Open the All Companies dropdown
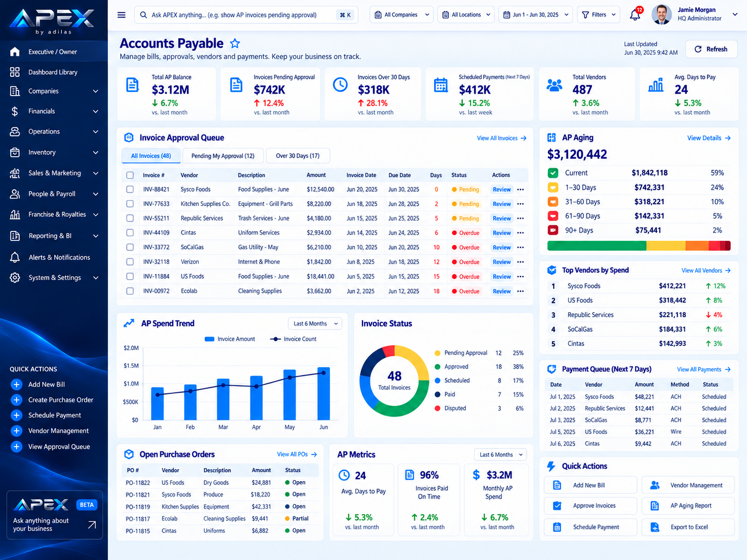Image resolution: width=747 pixels, height=560 pixels. pyautogui.click(x=401, y=15)
